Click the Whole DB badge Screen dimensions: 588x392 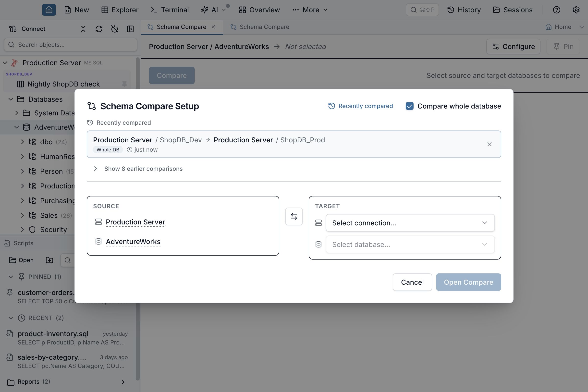(108, 149)
